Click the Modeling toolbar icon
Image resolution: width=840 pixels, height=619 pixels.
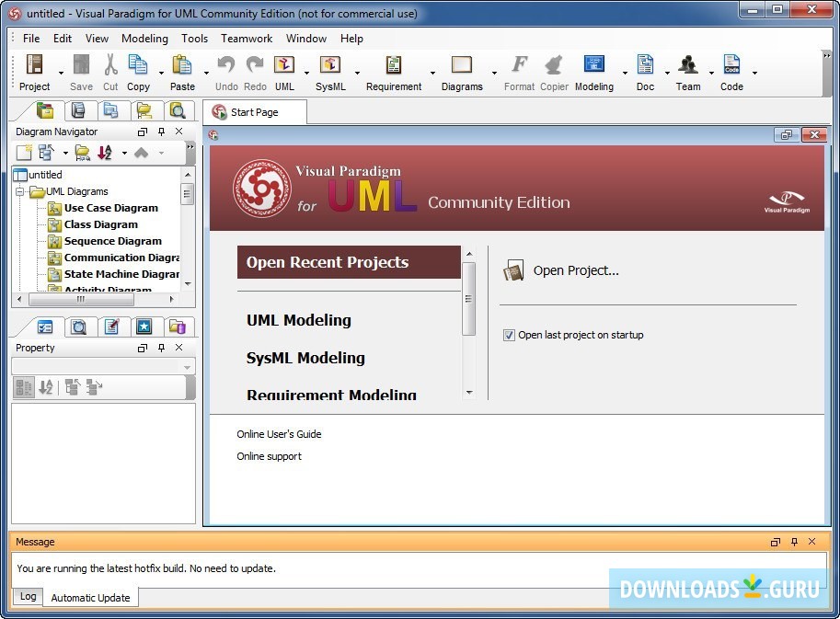594,64
